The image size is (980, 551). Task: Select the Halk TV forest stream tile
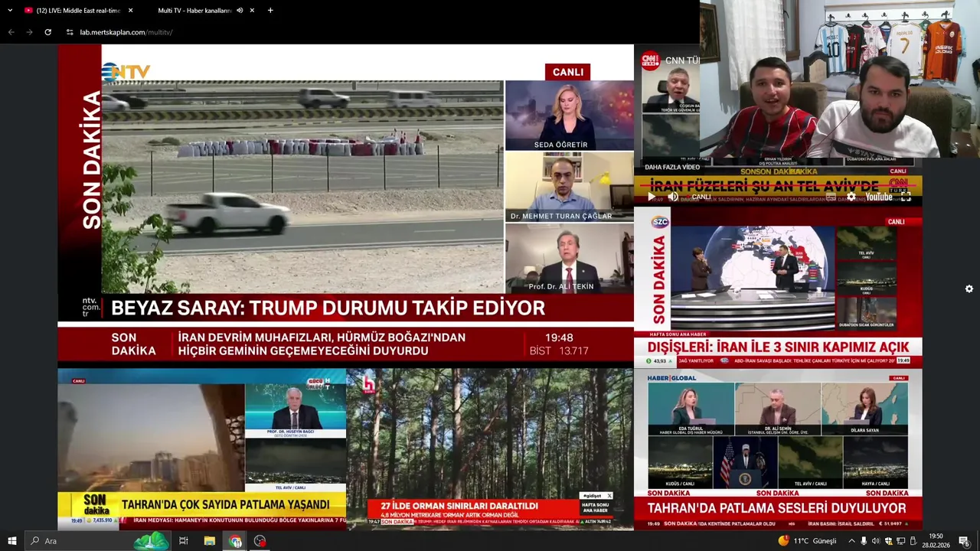point(490,449)
